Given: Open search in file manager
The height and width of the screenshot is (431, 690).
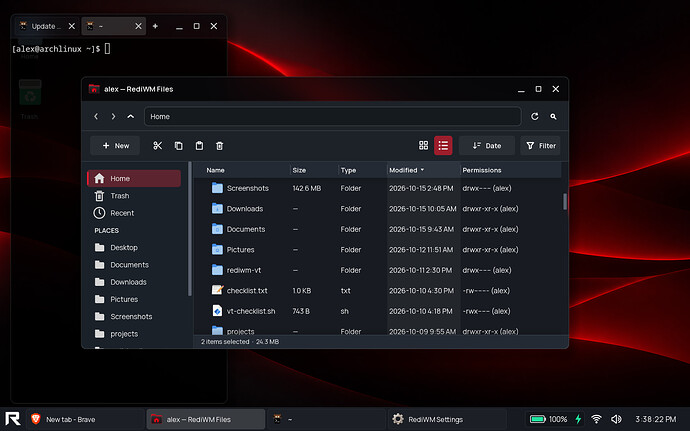Looking at the screenshot, I should (553, 117).
